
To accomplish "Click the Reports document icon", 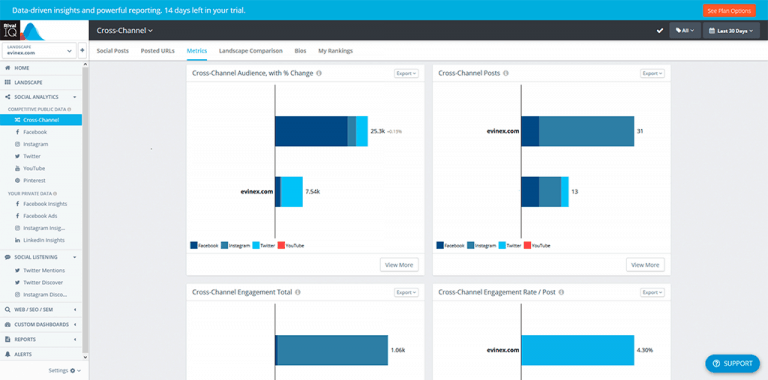I will [x=7, y=339].
